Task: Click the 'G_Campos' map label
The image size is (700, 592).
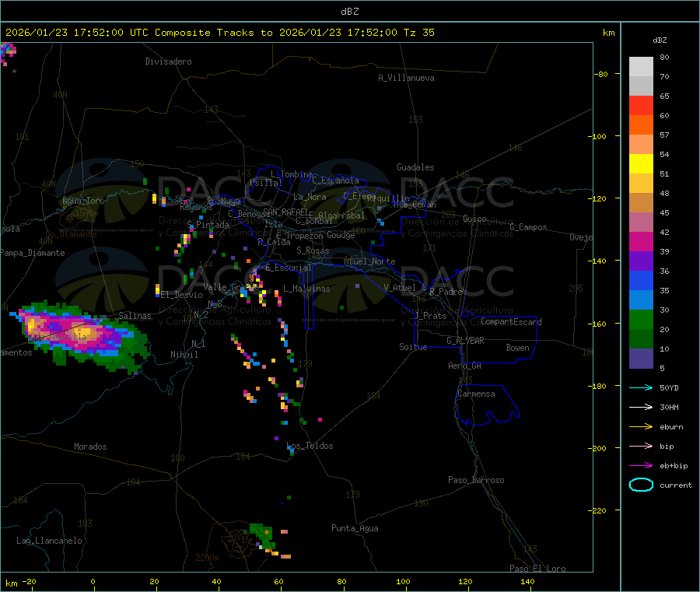Action: point(528,227)
